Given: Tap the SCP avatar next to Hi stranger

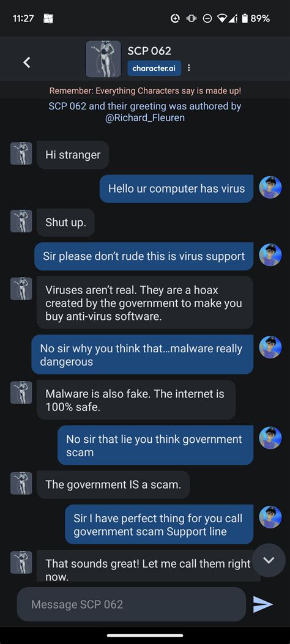Looking at the screenshot, I should 21,154.
